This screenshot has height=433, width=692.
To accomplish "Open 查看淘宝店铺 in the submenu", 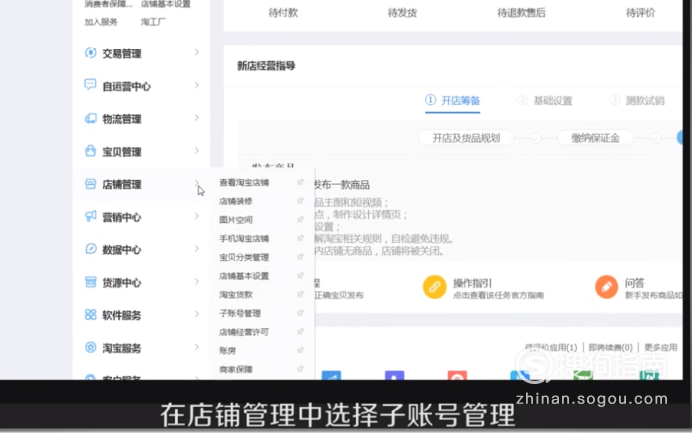I will (x=244, y=182).
